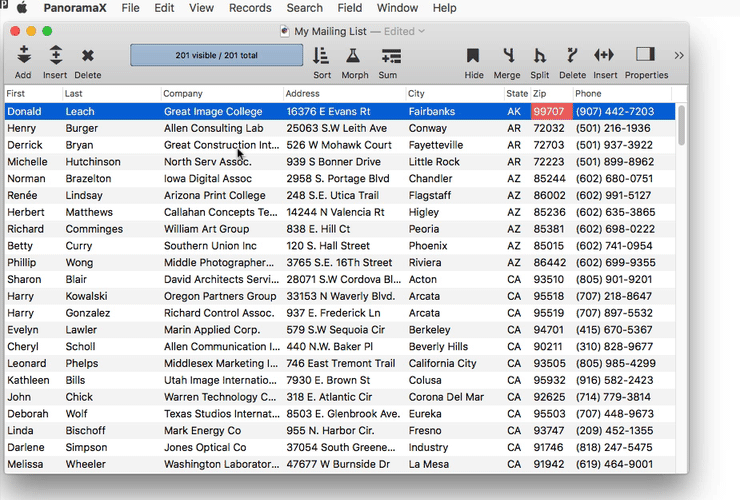
Task: Click the Sum toolbar icon
Action: pyautogui.click(x=391, y=56)
